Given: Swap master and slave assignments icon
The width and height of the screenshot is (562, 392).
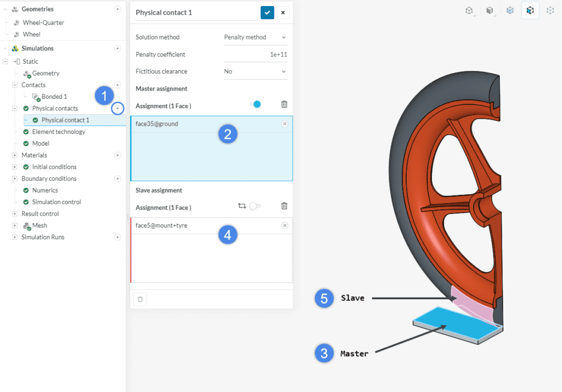Looking at the screenshot, I should (241, 206).
